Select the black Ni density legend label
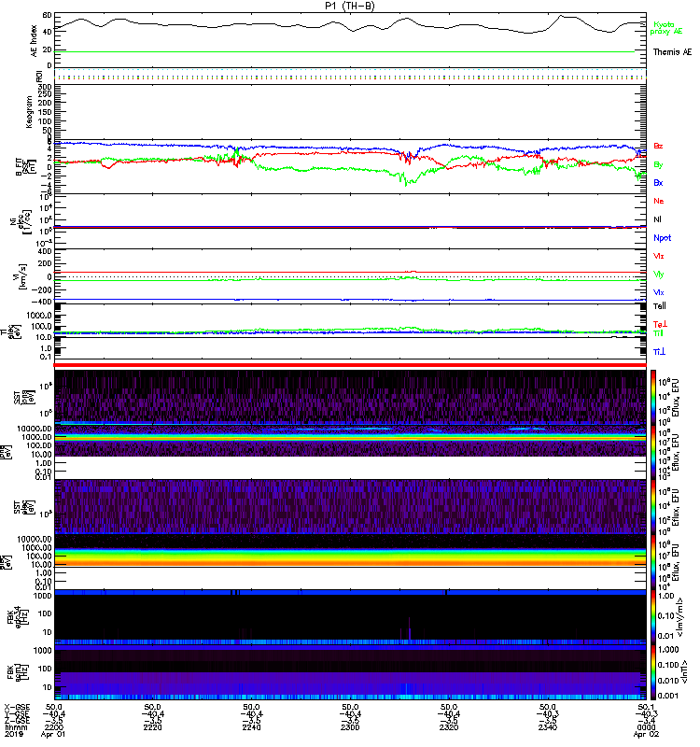700x747 pixels. (657, 219)
